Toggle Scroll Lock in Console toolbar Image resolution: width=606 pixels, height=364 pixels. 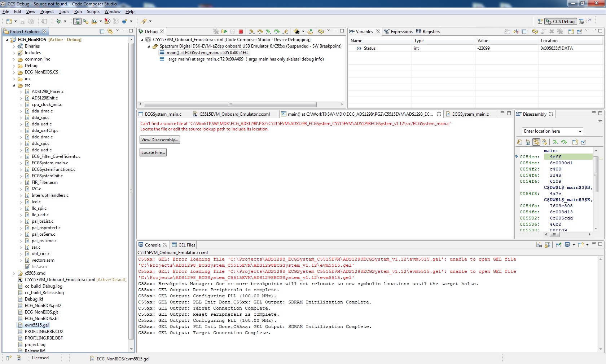pos(547,245)
